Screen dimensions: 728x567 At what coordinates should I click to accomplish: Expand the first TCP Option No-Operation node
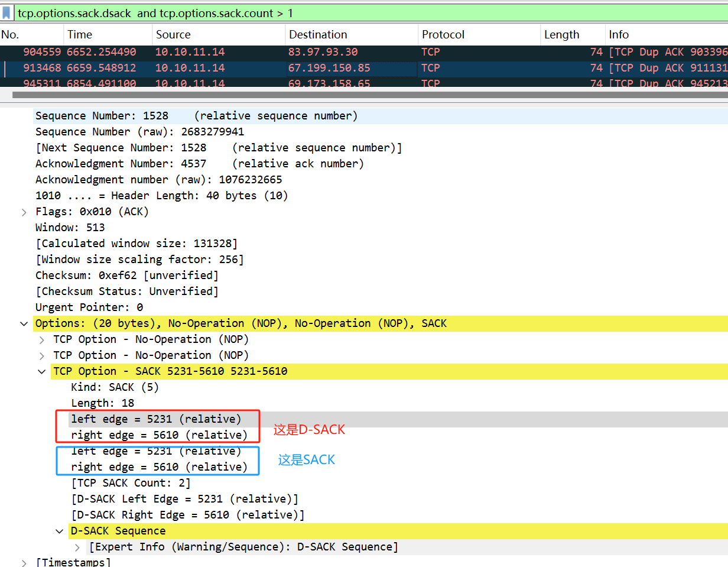(x=42, y=339)
